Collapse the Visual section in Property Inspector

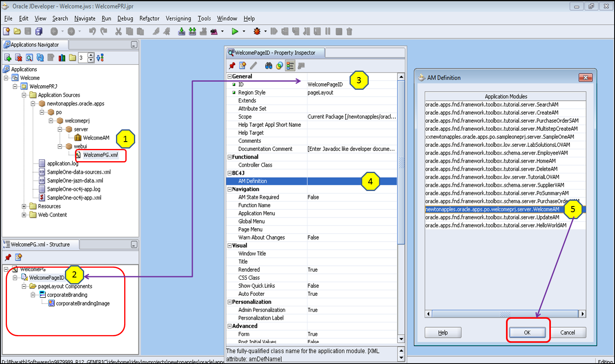(230, 246)
